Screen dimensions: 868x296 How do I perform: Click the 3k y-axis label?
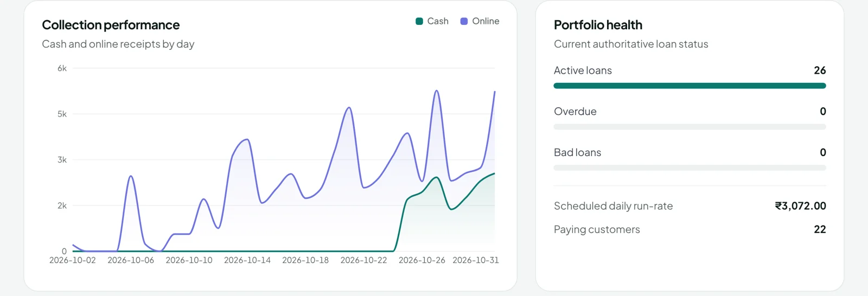[x=62, y=160]
